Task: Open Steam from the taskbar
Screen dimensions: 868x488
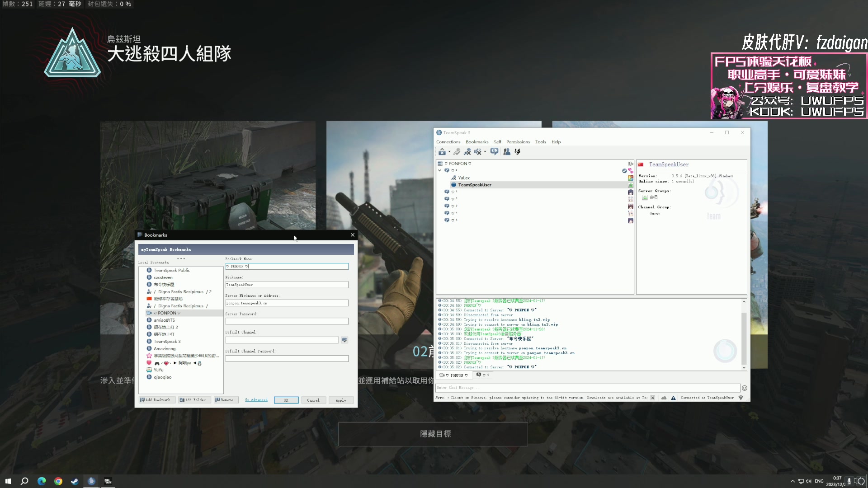Action: click(x=75, y=481)
